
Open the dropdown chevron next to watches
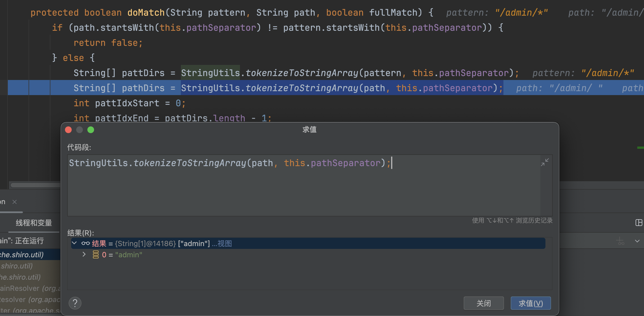637,241
